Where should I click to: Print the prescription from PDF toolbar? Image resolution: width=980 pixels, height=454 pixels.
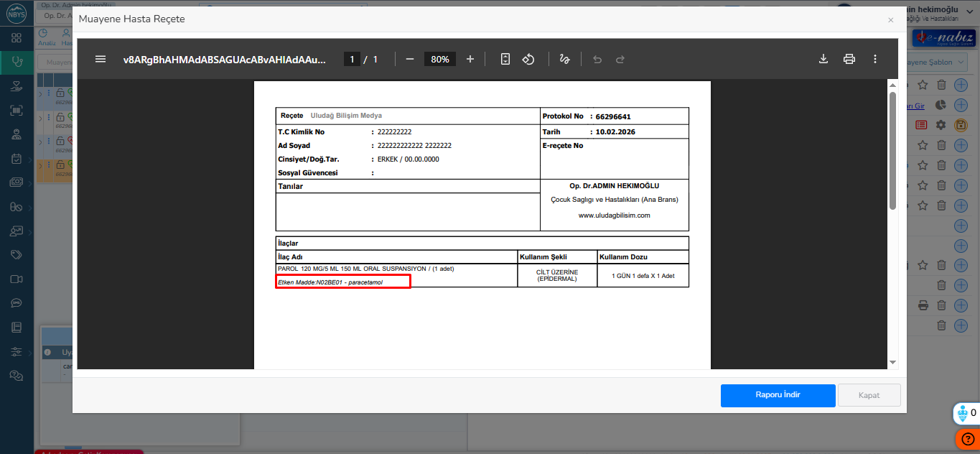[849, 59]
